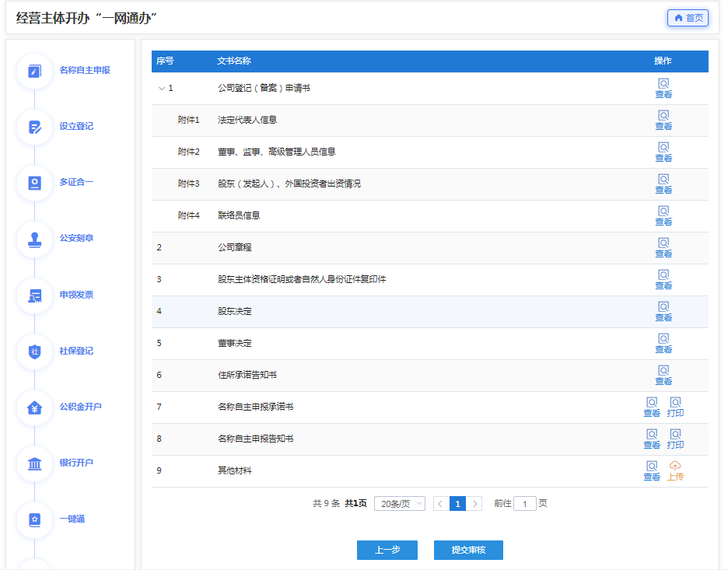
Task: Open the 20条/页 page size dropdown
Action: click(x=399, y=504)
